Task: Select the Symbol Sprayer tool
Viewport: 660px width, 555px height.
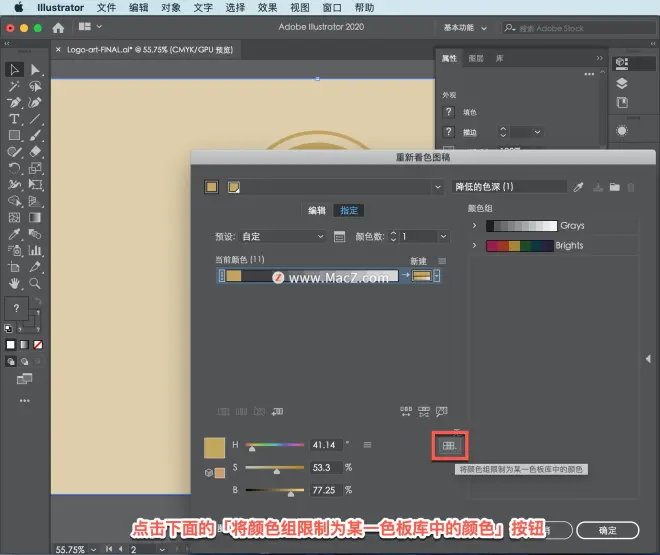Action: tap(14, 251)
